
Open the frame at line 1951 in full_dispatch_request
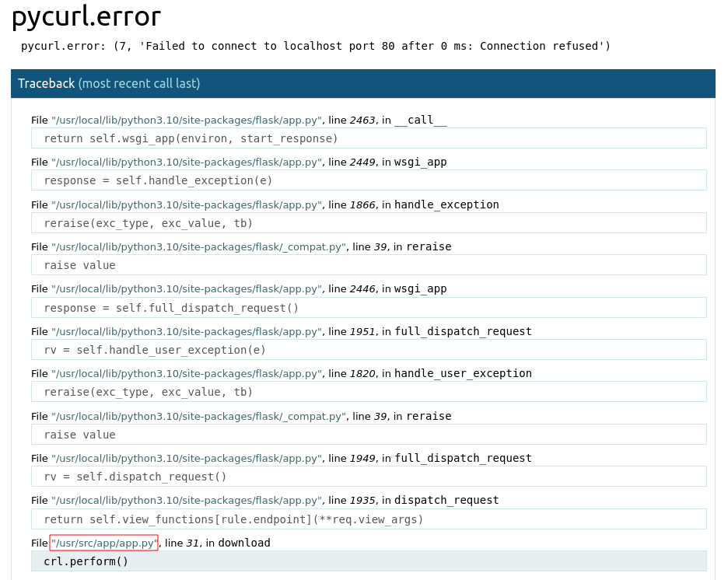(282, 332)
